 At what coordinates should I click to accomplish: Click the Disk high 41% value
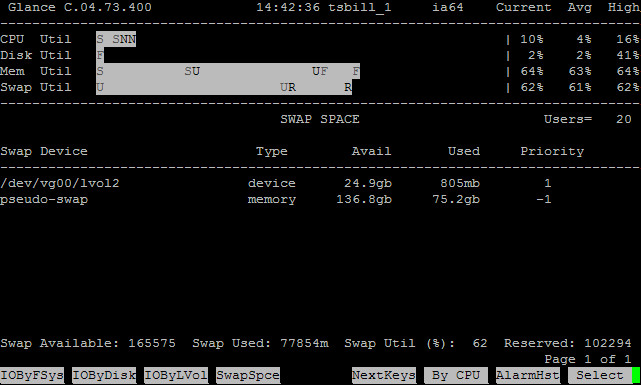click(628, 55)
